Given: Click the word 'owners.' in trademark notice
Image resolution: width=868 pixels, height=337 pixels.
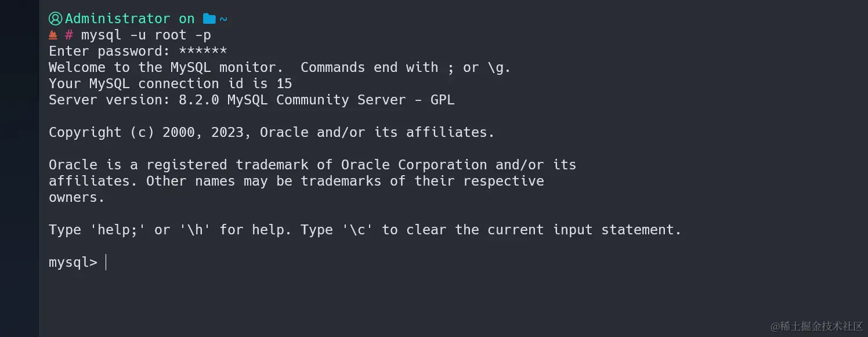Looking at the screenshot, I should pyautogui.click(x=77, y=197).
